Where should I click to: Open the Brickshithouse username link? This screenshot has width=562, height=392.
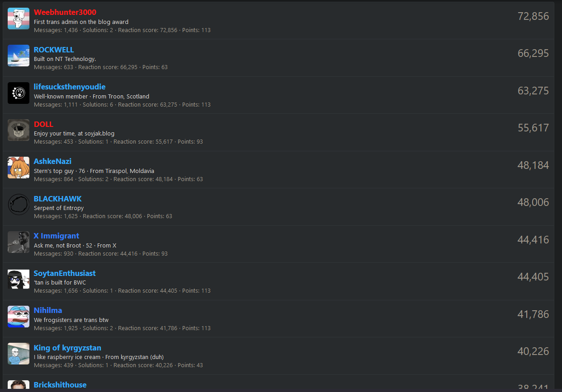pyautogui.click(x=60, y=385)
